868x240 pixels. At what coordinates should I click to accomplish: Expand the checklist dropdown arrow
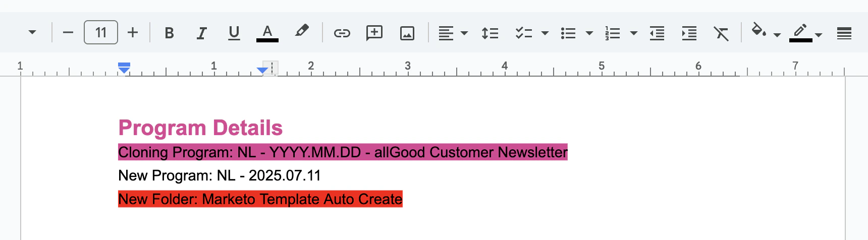[545, 33]
